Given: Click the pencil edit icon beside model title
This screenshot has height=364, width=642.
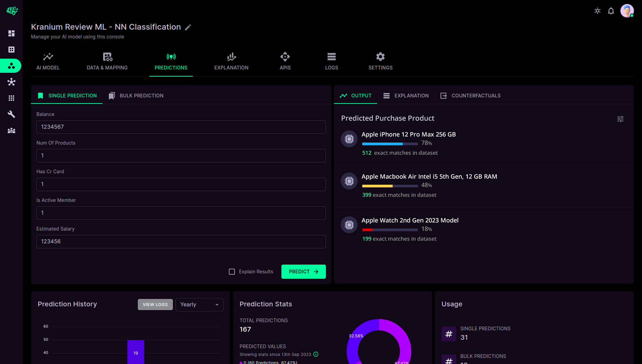Looking at the screenshot, I should (188, 27).
